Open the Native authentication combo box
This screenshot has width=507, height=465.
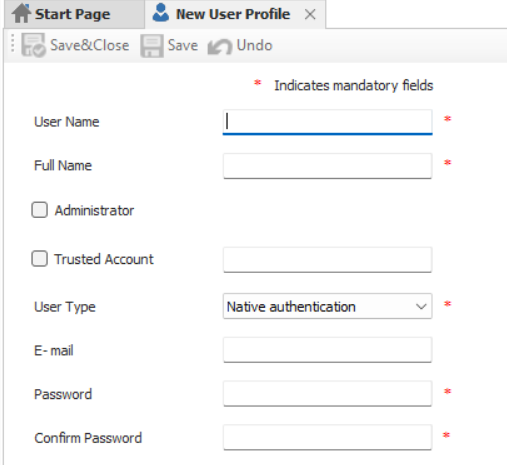327,306
